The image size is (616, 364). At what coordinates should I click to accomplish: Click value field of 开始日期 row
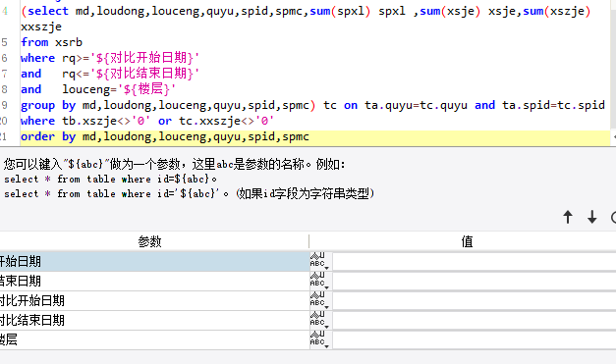(475, 262)
